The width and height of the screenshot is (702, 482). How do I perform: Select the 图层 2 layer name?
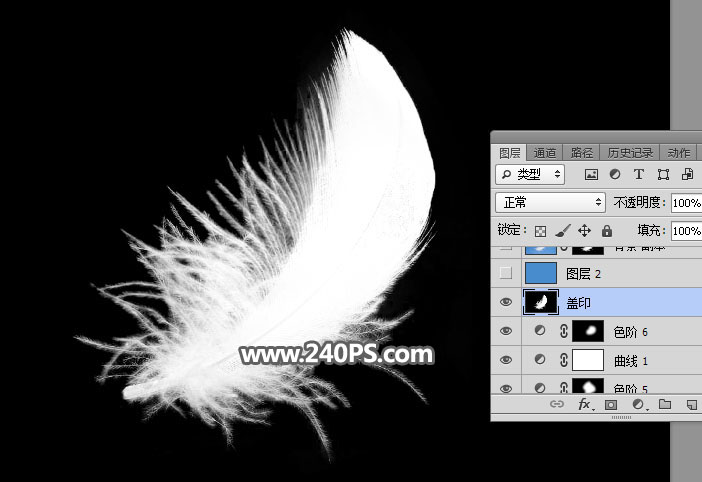[583, 273]
